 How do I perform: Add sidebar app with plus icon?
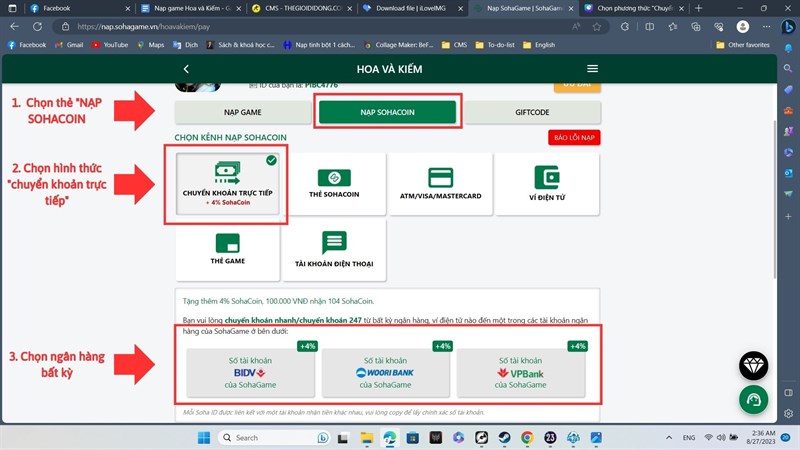click(788, 216)
